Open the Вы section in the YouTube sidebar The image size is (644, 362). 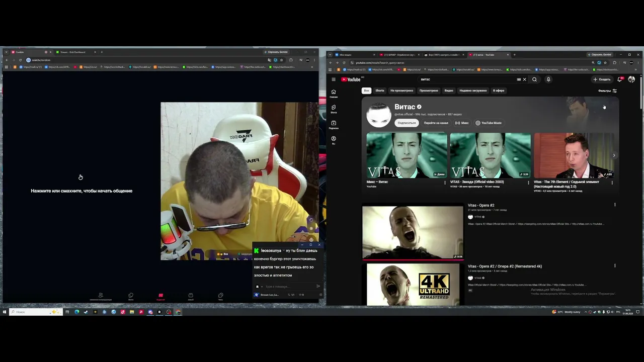click(334, 140)
